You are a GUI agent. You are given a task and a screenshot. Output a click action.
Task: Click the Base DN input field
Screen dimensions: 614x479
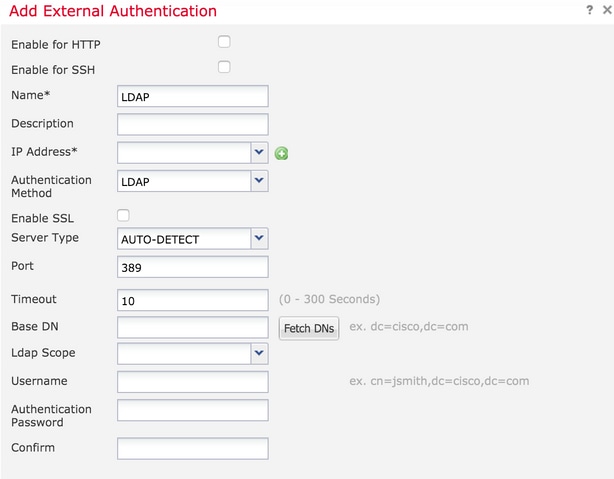click(193, 327)
